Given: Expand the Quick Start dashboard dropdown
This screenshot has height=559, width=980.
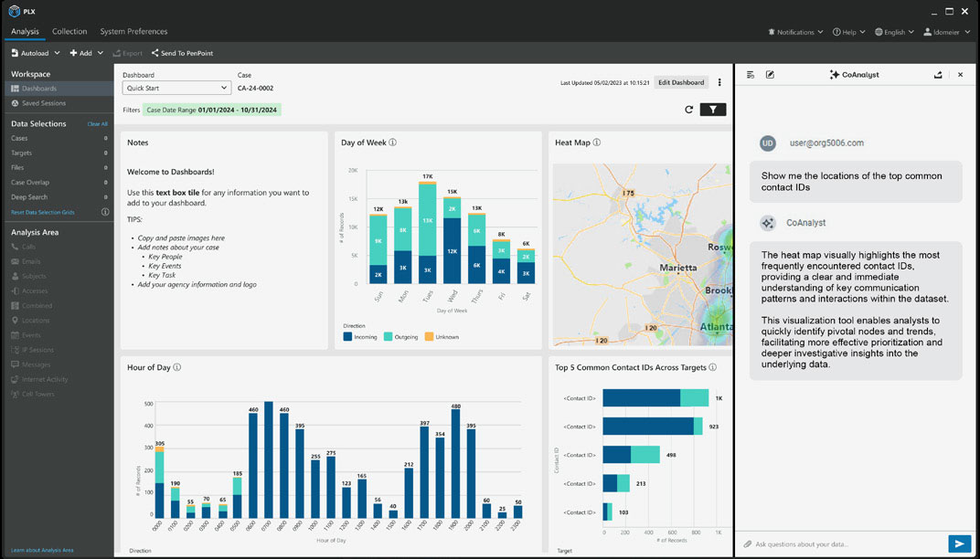Looking at the screenshot, I should (x=176, y=88).
